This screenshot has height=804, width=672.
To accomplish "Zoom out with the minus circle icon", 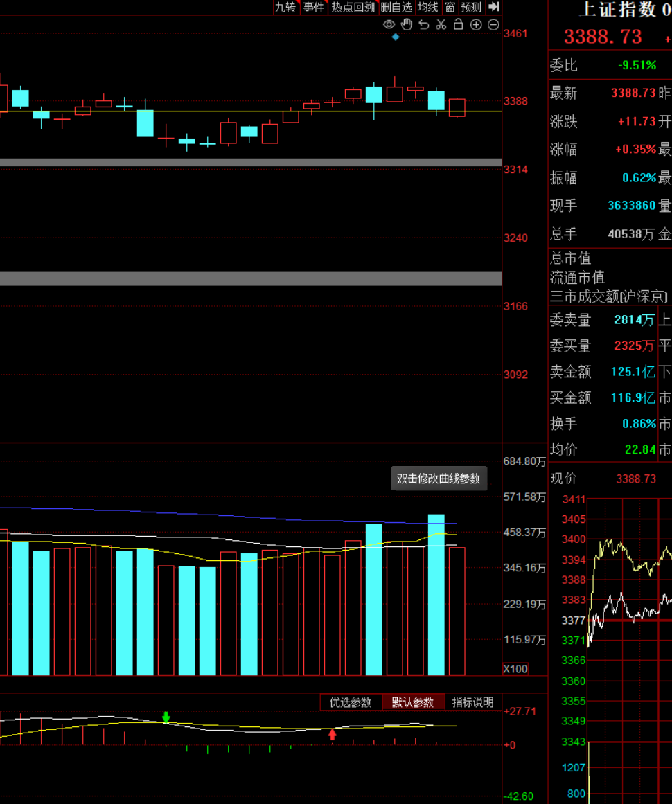I will (x=493, y=25).
